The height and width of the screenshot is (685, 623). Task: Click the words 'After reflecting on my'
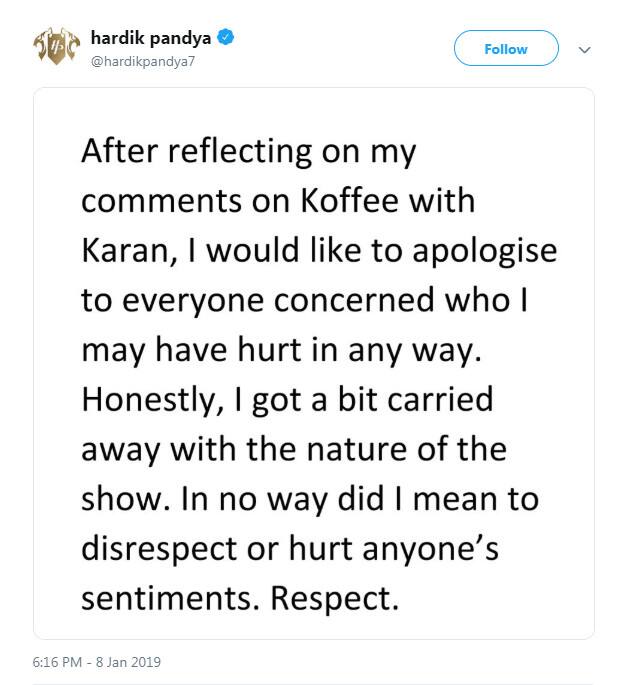pyautogui.click(x=249, y=152)
